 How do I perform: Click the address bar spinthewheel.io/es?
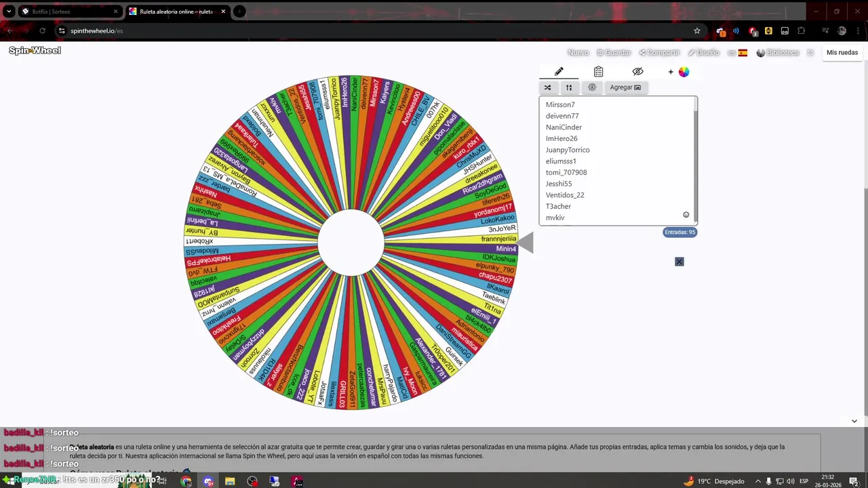[x=97, y=30]
